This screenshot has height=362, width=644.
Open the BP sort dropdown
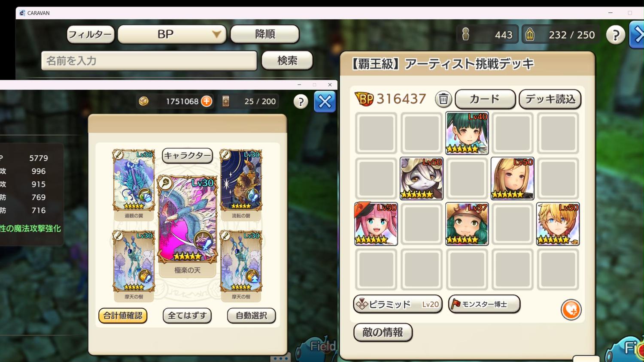point(172,34)
